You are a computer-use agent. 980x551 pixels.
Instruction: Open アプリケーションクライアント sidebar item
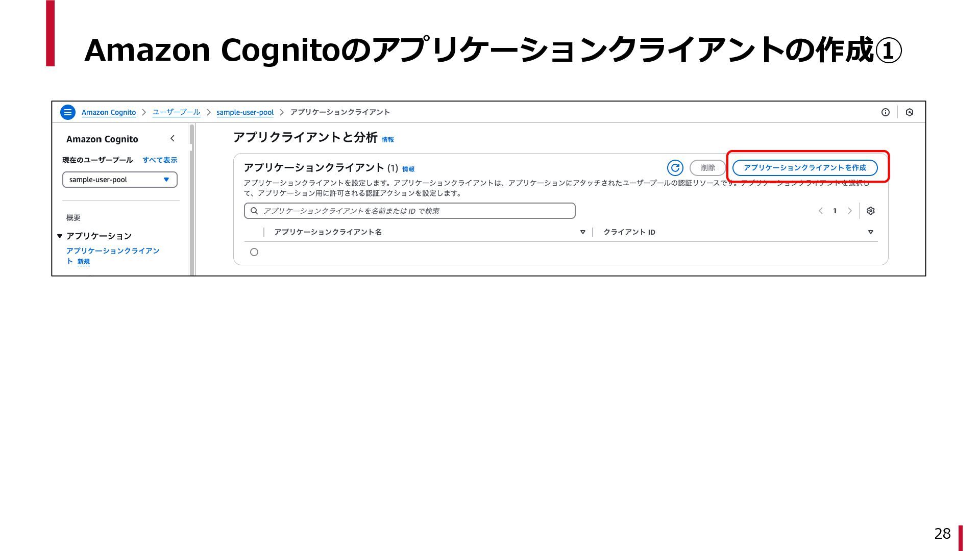click(112, 251)
